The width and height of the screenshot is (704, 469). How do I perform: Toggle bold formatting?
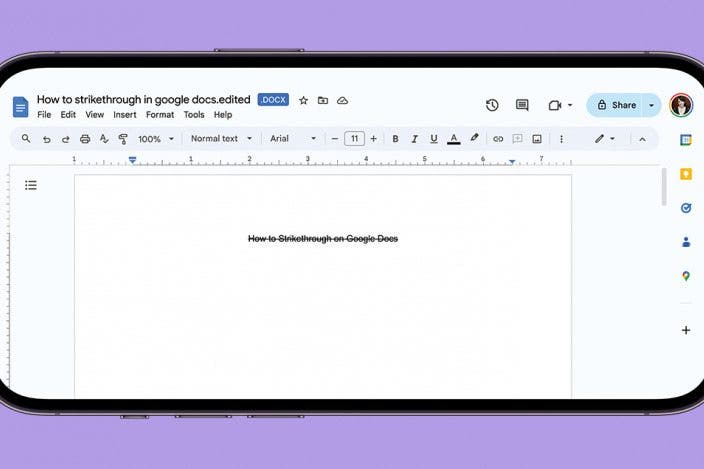coord(395,139)
